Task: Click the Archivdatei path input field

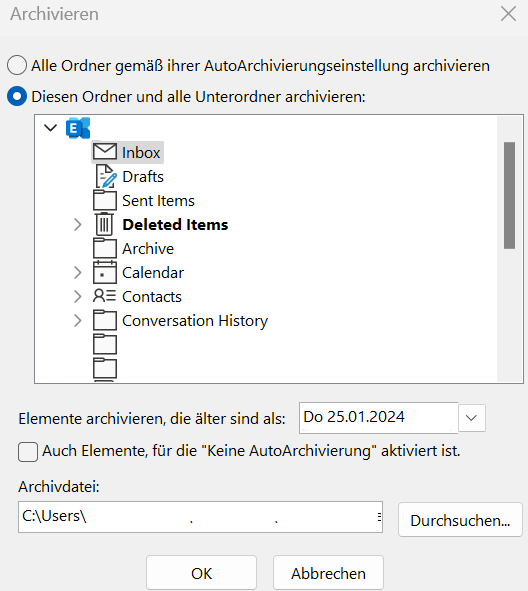Action: (200, 517)
